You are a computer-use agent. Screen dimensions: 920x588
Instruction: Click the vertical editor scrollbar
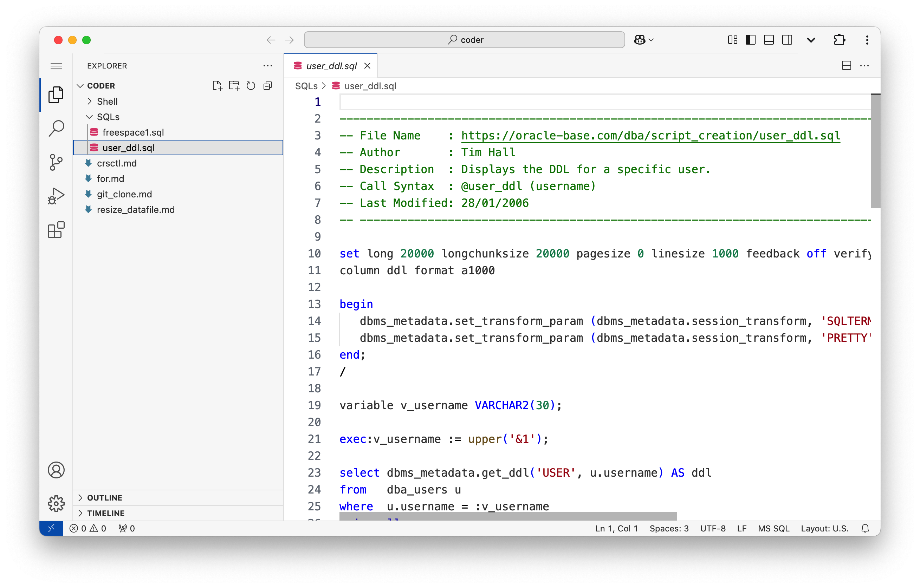point(875,151)
